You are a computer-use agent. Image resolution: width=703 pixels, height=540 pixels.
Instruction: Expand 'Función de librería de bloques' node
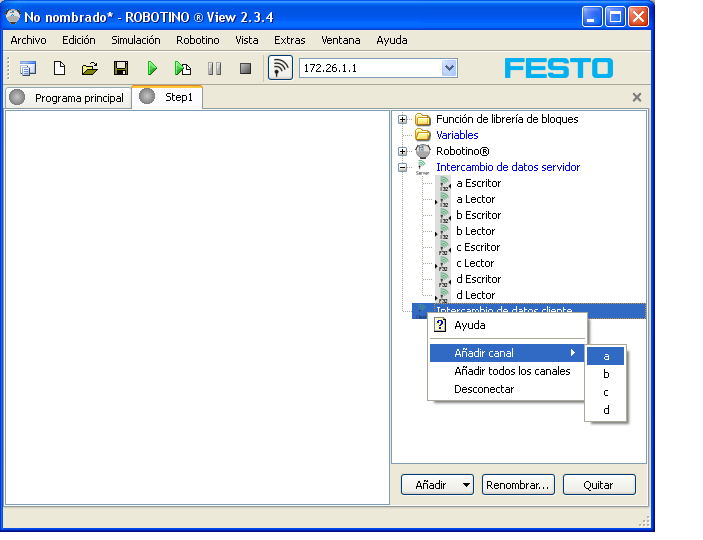point(403,119)
